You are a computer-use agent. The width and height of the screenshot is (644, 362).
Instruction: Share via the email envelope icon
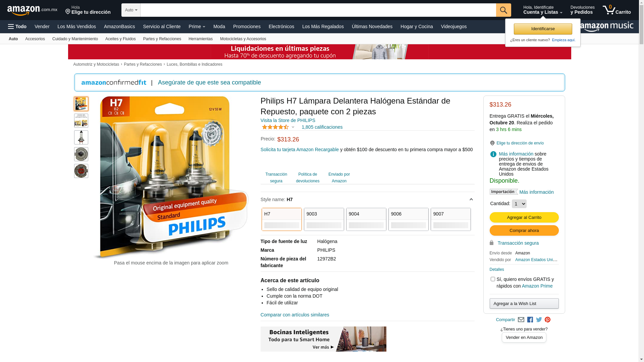[521, 320]
